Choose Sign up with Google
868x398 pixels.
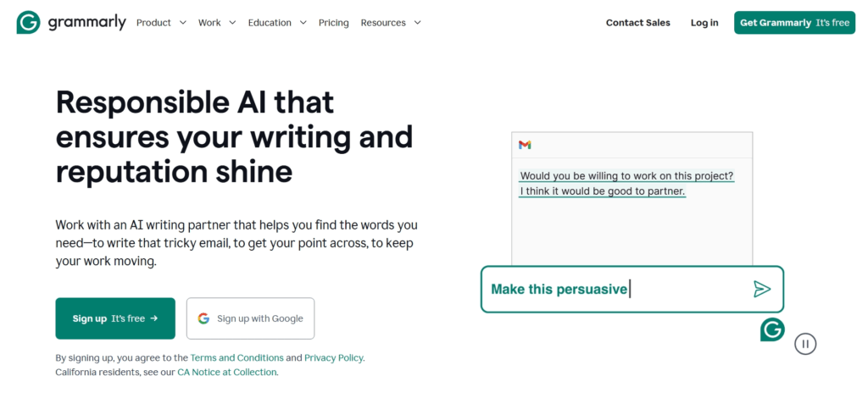point(250,318)
